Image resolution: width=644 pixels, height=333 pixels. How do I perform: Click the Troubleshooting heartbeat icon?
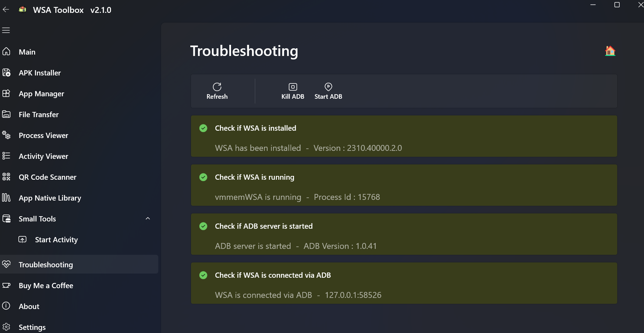[6, 264]
